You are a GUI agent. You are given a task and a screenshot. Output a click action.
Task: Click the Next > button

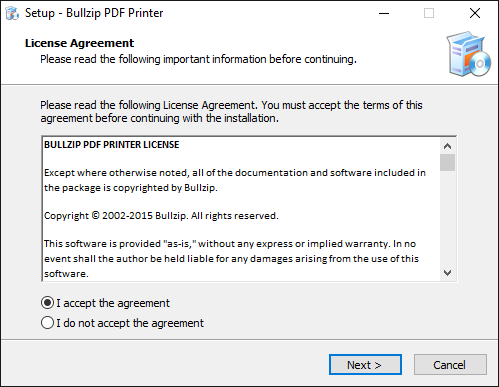[365, 365]
